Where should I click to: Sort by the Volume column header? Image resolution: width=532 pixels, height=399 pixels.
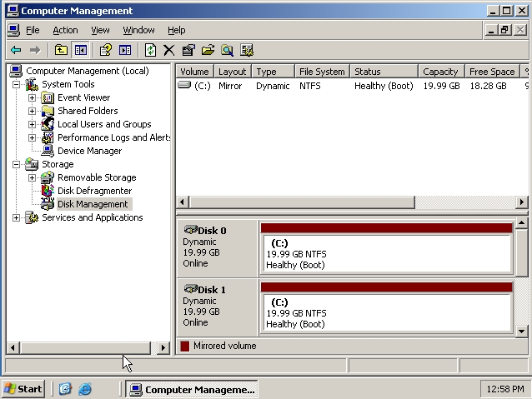pos(194,72)
